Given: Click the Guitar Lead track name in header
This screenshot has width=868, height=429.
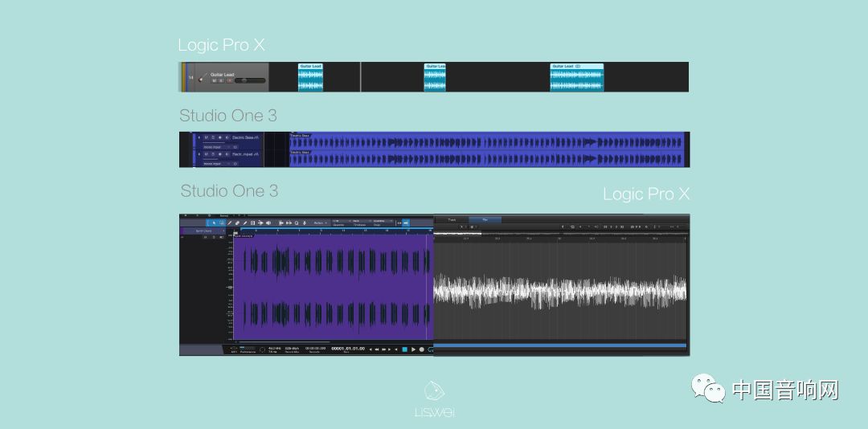Looking at the screenshot, I should tap(222, 75).
